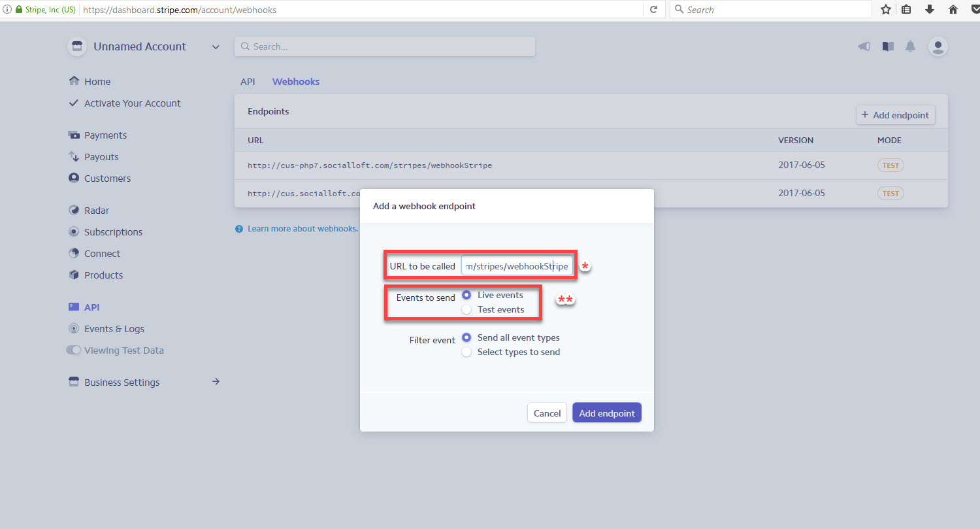980x529 pixels.
Task: Open Learn more about webhooks link
Action: pyautogui.click(x=302, y=229)
